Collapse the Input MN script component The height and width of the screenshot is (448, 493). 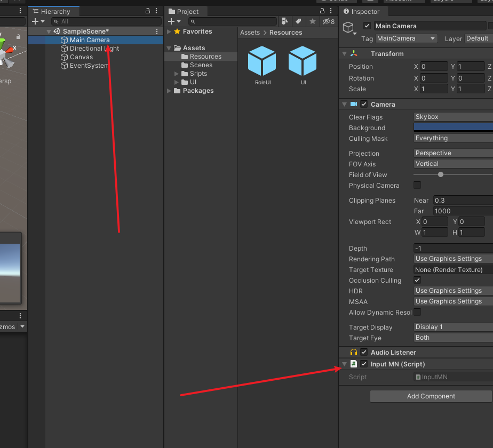(x=345, y=364)
